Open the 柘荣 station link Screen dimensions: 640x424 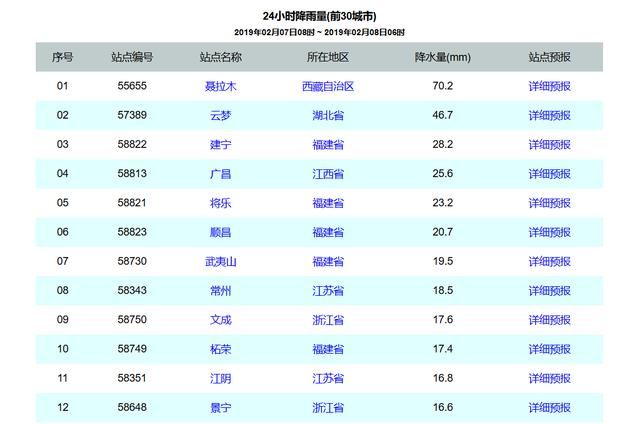pyautogui.click(x=220, y=349)
